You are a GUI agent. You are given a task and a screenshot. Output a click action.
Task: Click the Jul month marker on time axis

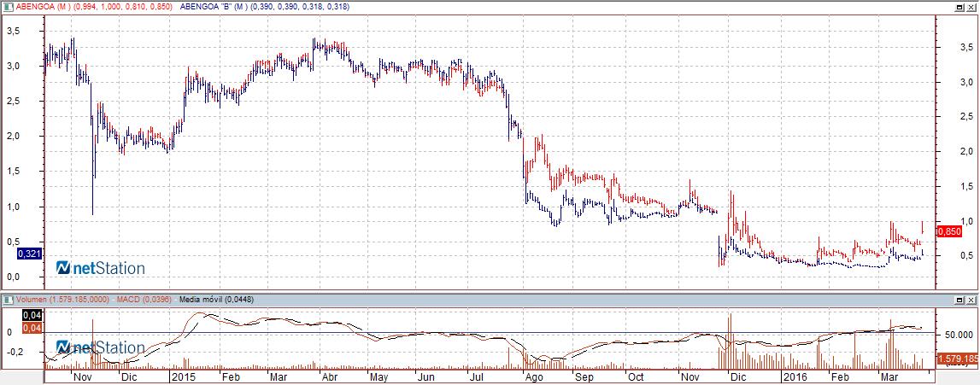[477, 377]
